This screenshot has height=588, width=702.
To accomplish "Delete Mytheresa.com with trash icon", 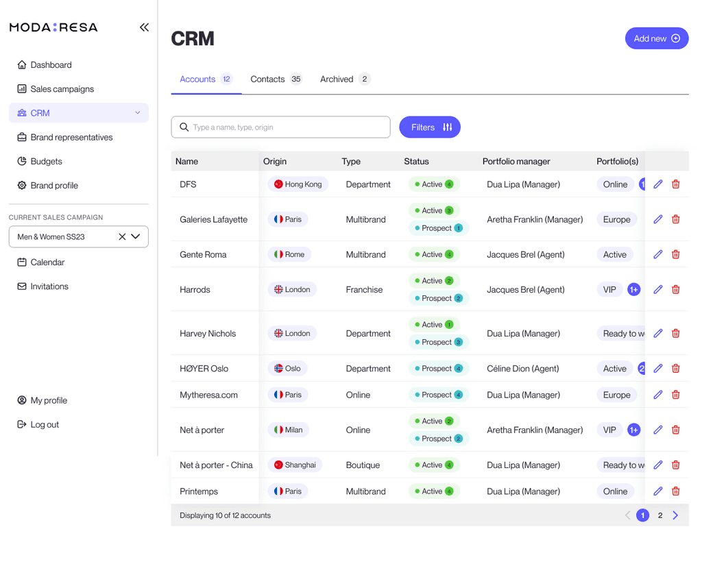I will click(x=675, y=395).
